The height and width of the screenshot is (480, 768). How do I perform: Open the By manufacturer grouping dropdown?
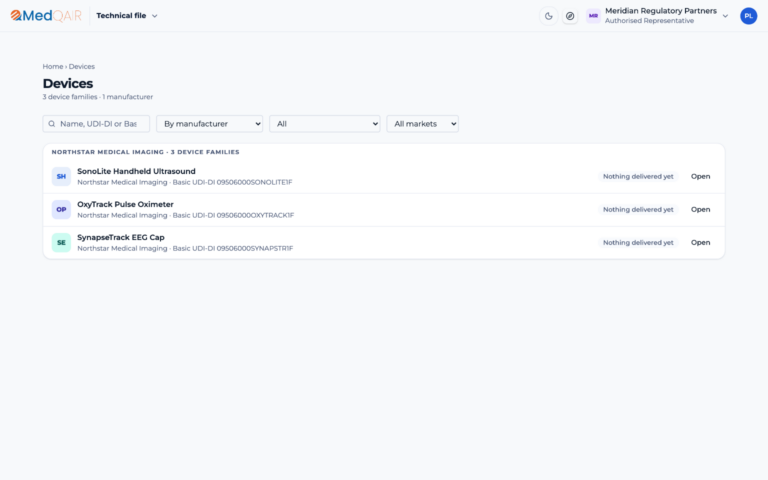209,124
